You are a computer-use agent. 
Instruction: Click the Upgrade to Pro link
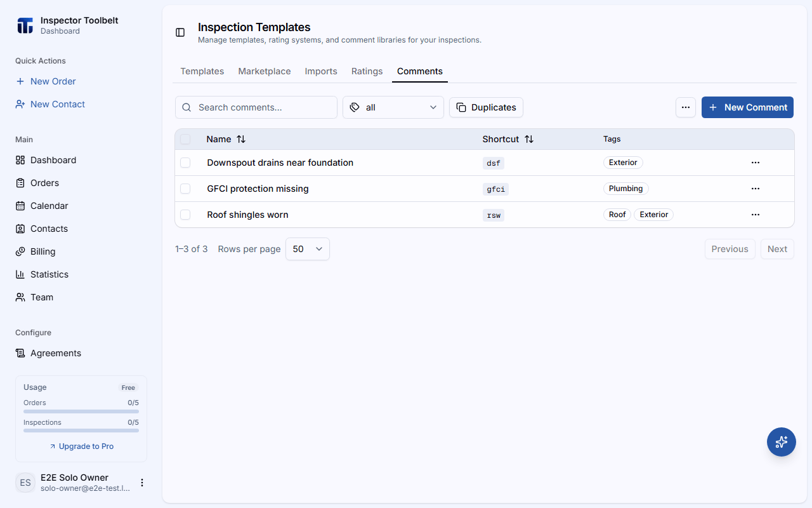click(81, 446)
